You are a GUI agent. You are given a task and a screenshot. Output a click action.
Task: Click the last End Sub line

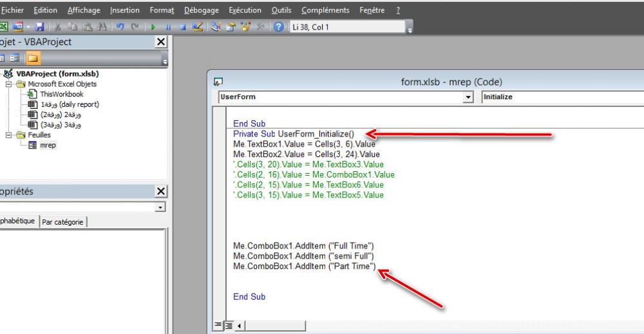pos(249,297)
